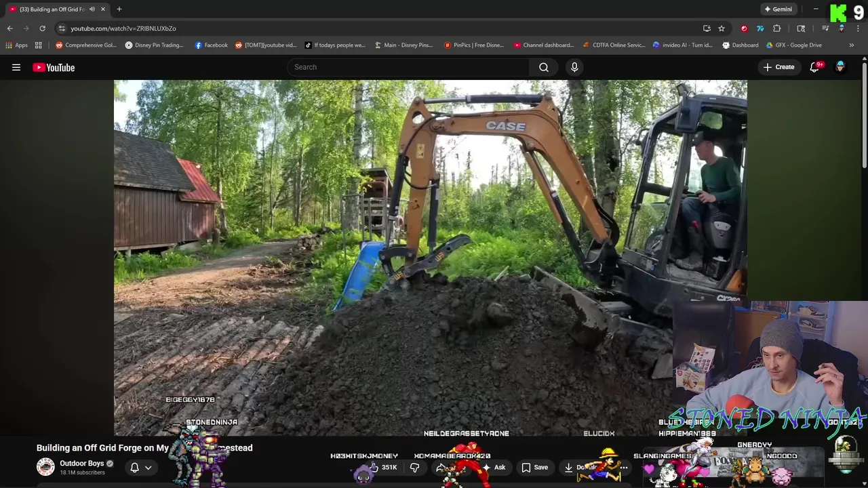Click the page vertical scrollbar
Image resolution: width=868 pixels, height=488 pixels.
point(865,115)
